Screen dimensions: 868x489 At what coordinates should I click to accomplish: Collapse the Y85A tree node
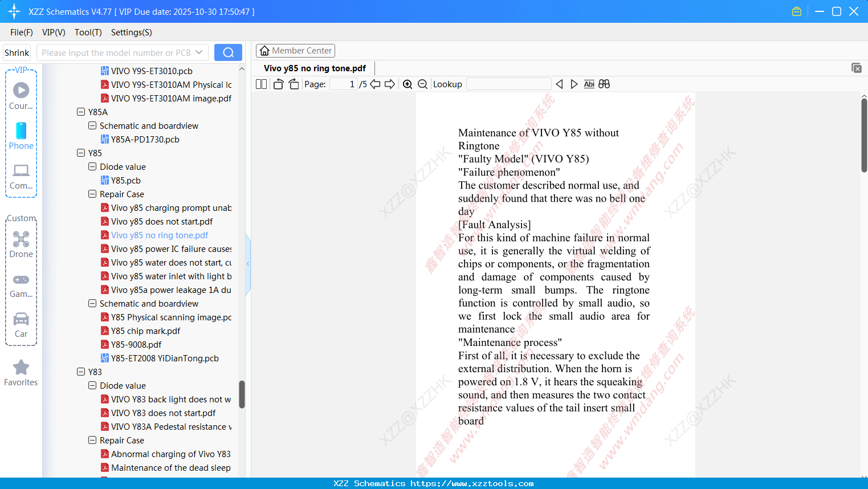81,112
